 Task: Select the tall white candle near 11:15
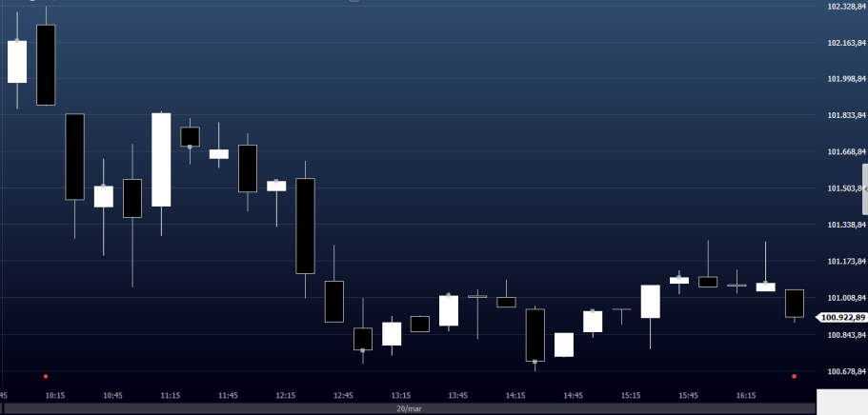point(161,159)
